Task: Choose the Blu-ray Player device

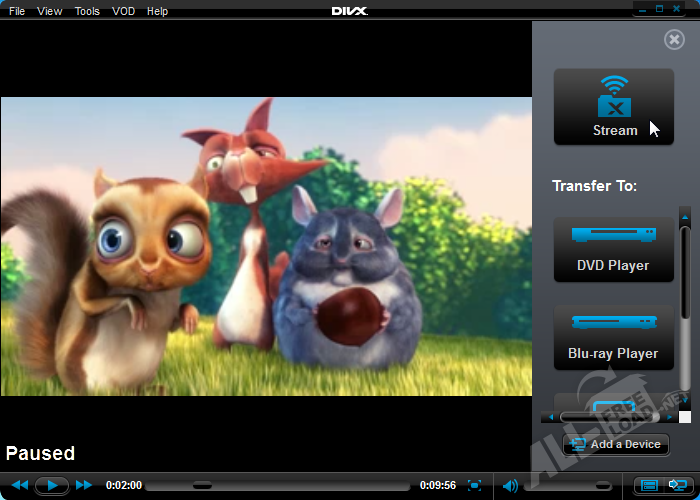Action: [613, 337]
